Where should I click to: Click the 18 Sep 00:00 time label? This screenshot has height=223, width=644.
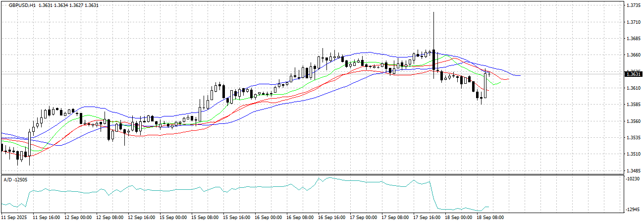(x=459, y=218)
